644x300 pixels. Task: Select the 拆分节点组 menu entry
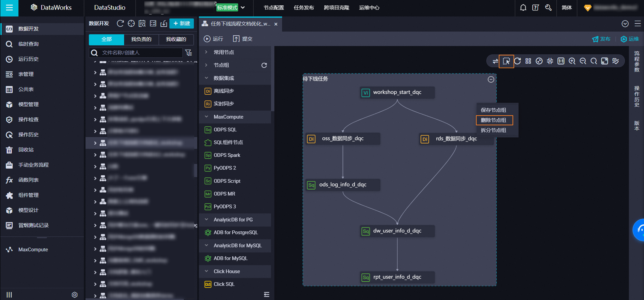[494, 130]
